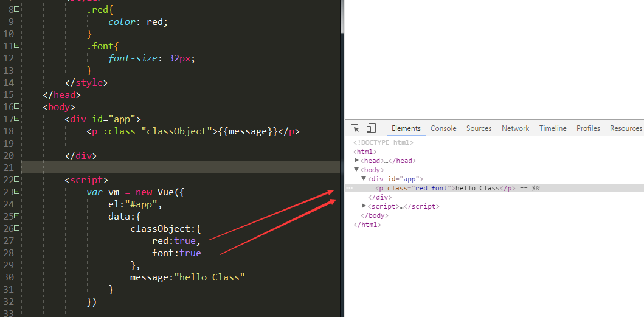This screenshot has height=317, width=644.
Task: Expand the script node in DOM tree
Action: click(x=364, y=206)
